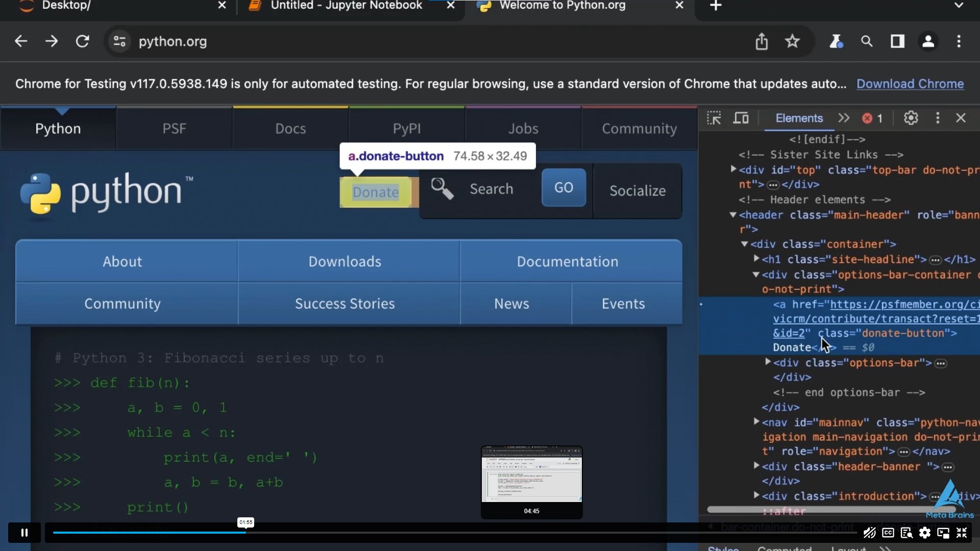Expand the nav mainnav element node
Viewport: 980px width, 551px height.
[x=756, y=422]
